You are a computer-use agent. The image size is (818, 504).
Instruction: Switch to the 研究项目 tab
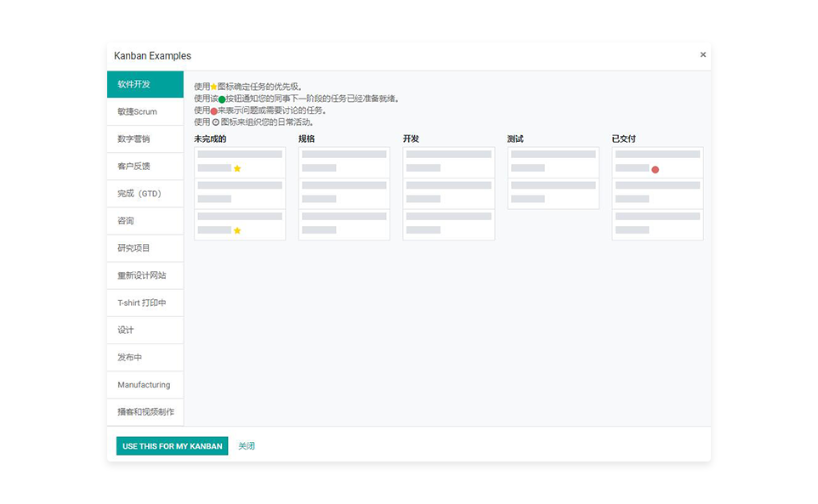coord(145,248)
